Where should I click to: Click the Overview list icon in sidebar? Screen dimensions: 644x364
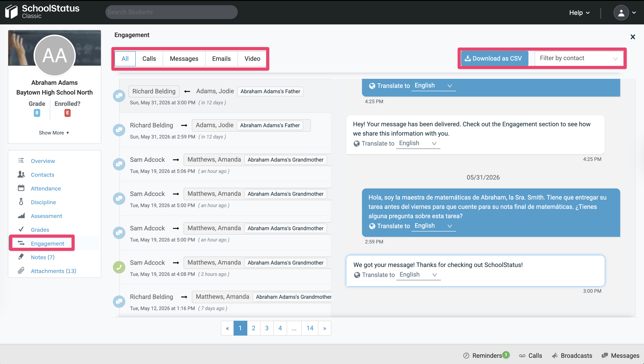click(x=21, y=160)
